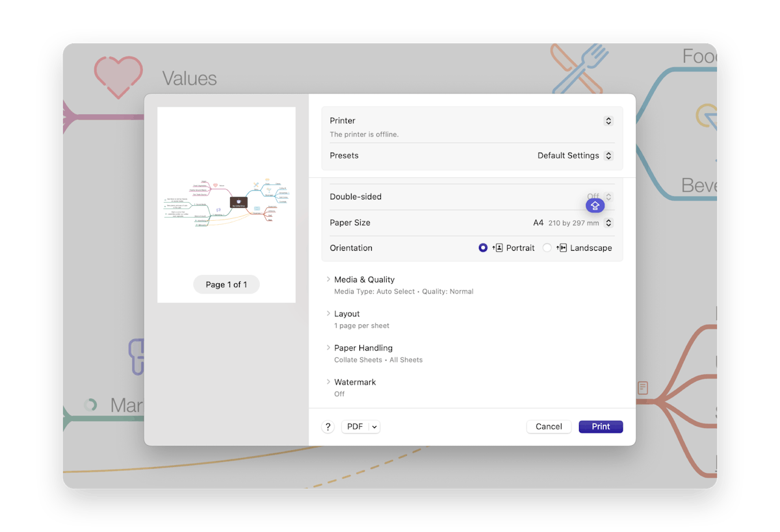The height and width of the screenshot is (532, 780).
Task: Select Landscape orientation radio button
Action: 547,248
